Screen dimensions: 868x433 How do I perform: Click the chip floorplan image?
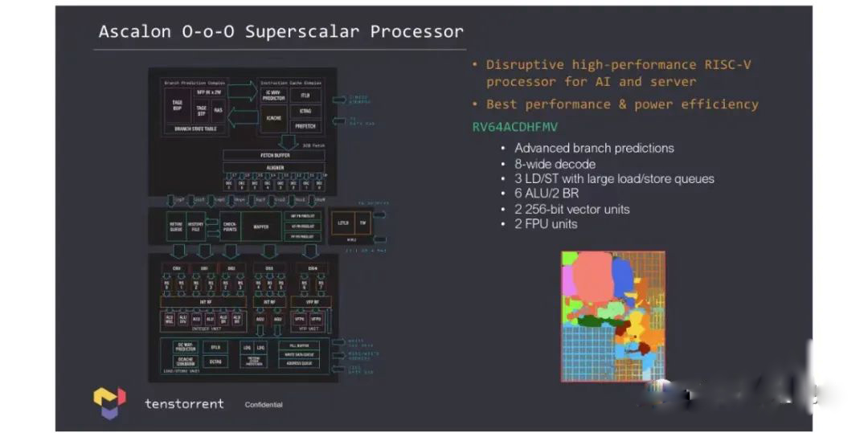(x=613, y=317)
